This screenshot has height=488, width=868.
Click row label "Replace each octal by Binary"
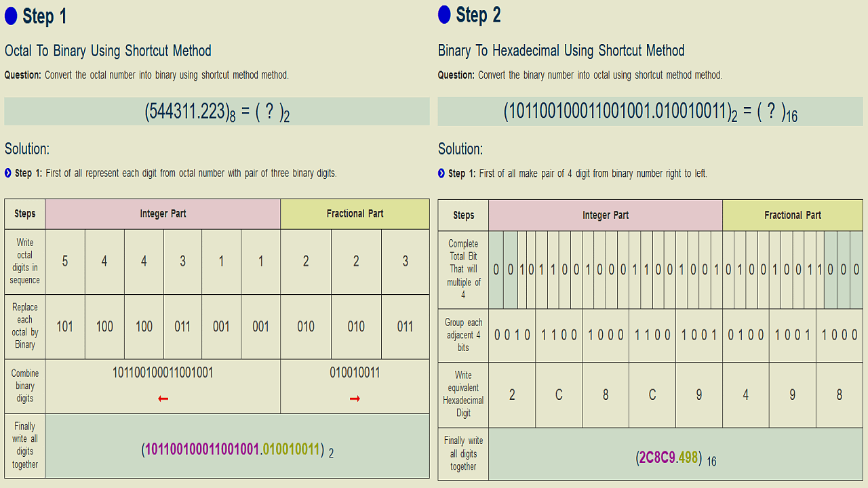[25, 326]
